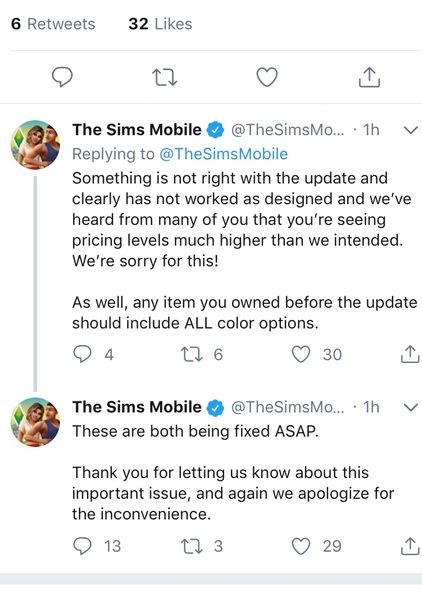Open The Sims Mobile name on the second reply
This screenshot has height=600, width=422.
click(137, 407)
